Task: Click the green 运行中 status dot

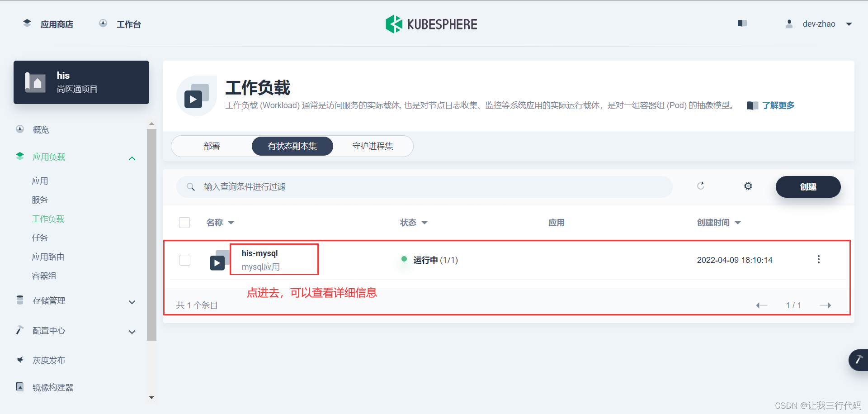Action: 404,259
